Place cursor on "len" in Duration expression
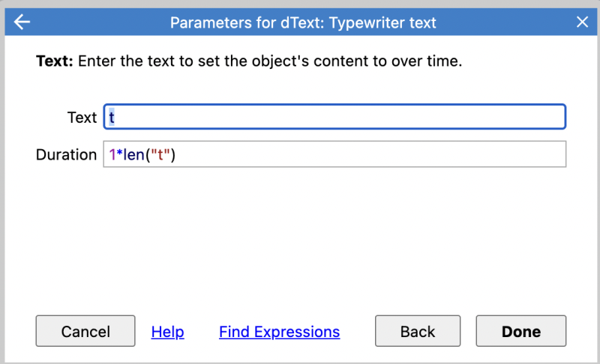The height and width of the screenshot is (364, 600). click(x=134, y=155)
